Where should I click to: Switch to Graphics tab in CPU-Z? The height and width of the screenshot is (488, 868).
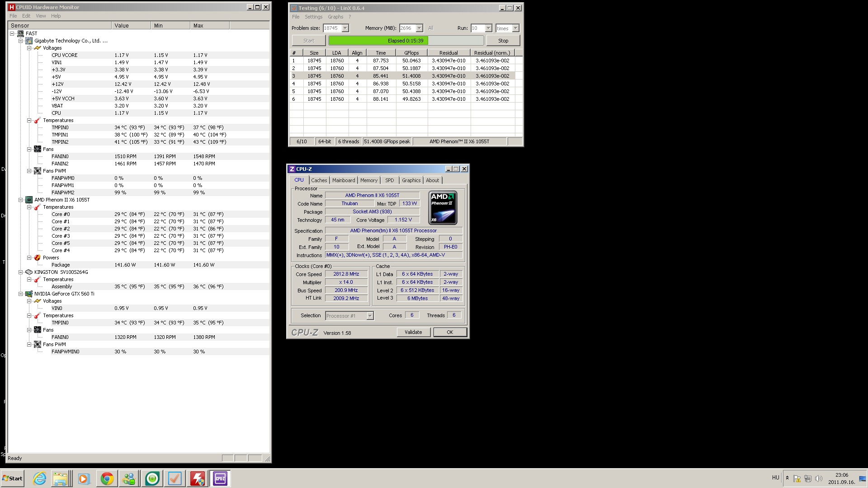(x=411, y=180)
